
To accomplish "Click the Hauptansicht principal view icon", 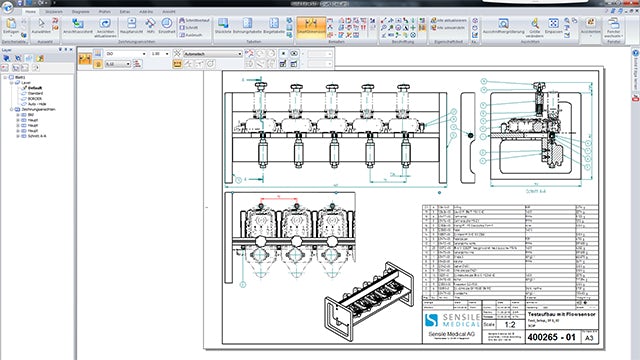I will click(x=131, y=26).
